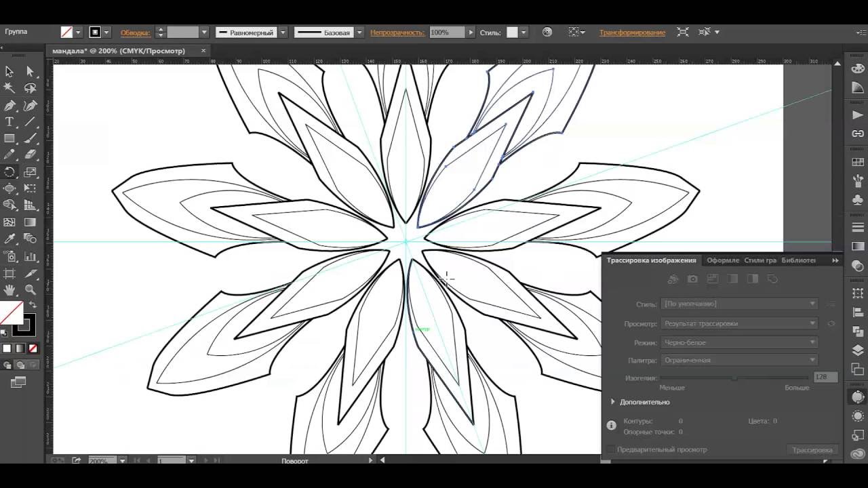Reset default fill and stroke colors
868x488 pixels.
[3, 333]
